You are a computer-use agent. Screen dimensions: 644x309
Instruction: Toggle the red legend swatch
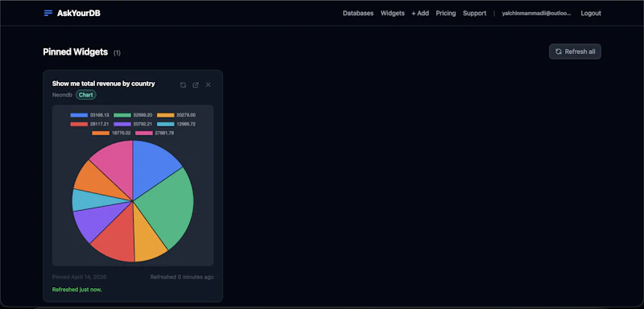point(79,124)
